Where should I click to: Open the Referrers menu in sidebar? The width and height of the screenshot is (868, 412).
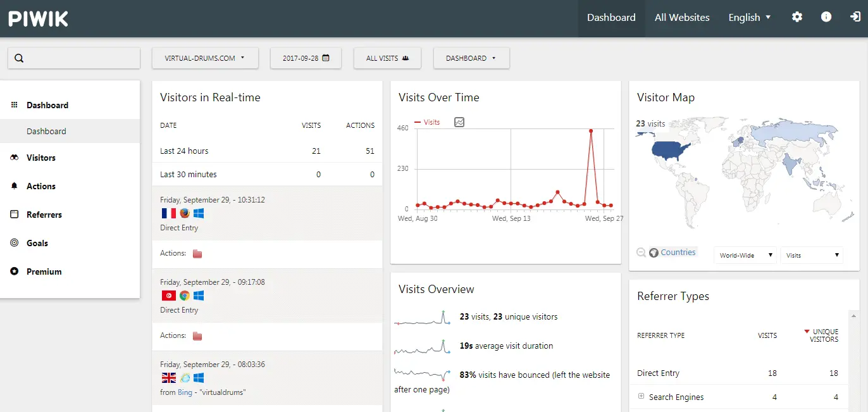click(44, 215)
